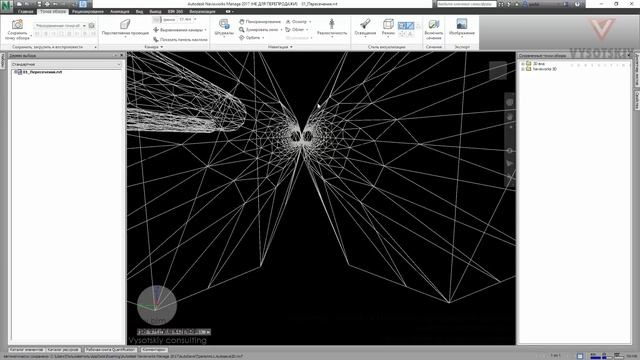Open View ribbon tab
640x360 pixels.
pyautogui.click(x=139, y=11)
